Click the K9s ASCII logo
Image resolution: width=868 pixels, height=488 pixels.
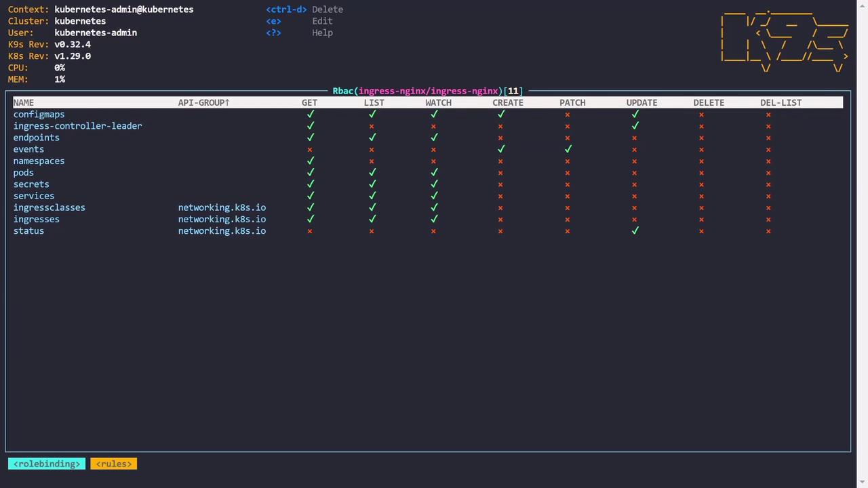coord(784,41)
